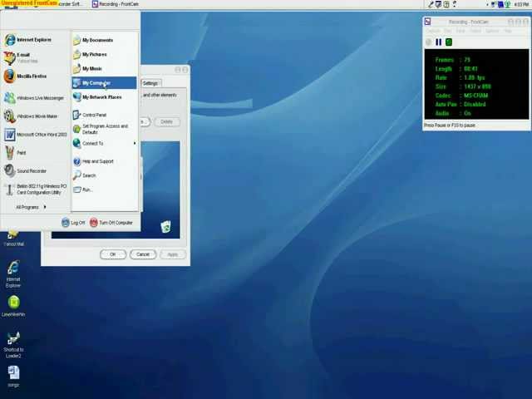Screen dimensions: 532x399
Task: Open the Run... dialog
Action: coord(105,190)
